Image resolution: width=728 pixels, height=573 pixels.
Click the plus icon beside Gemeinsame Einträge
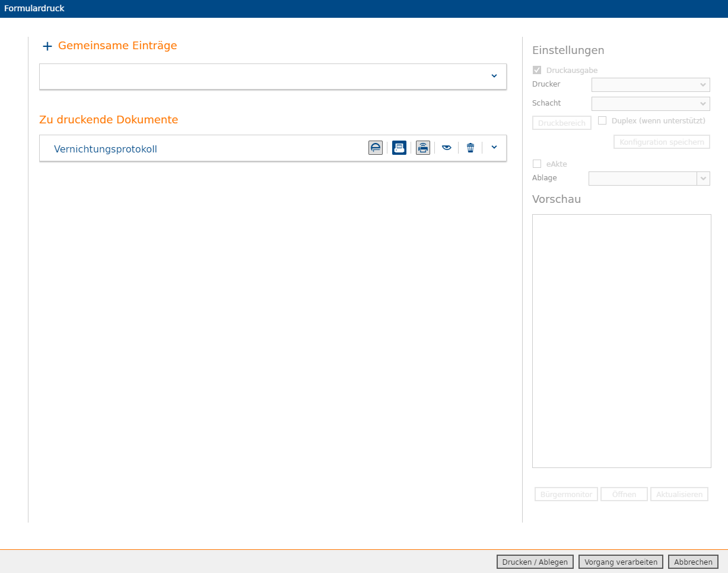(x=47, y=46)
